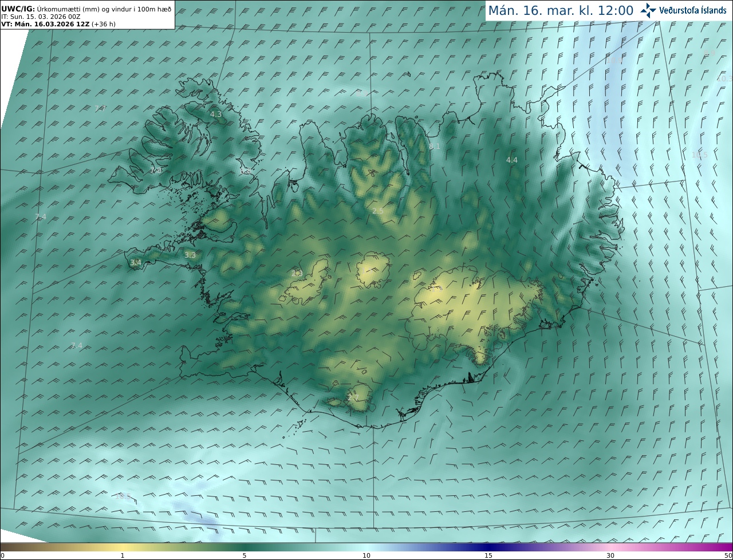Click the round Hofsjökull glacier outline
This screenshot has height=560, width=733.
373,271
